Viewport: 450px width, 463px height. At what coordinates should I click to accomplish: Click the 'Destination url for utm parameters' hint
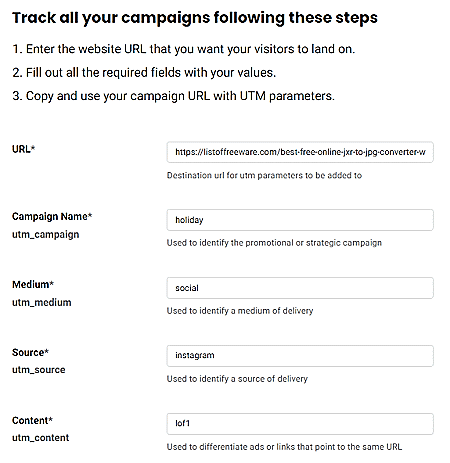click(264, 175)
